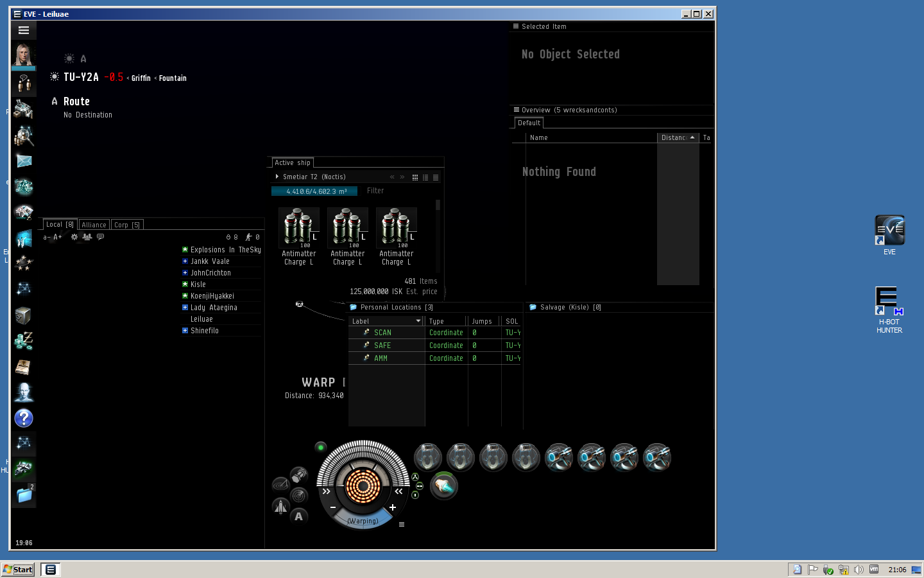
Task: Open the Overview panel menu
Action: pyautogui.click(x=516, y=110)
